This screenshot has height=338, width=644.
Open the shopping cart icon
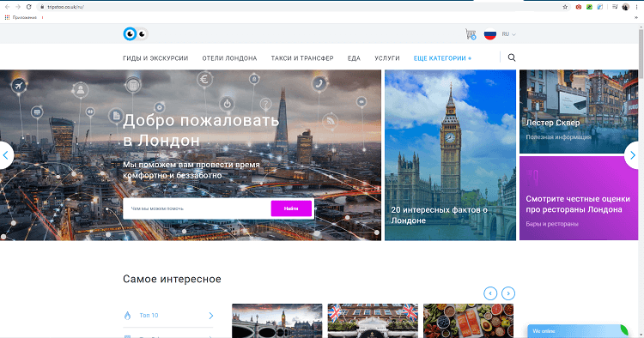[x=471, y=34]
